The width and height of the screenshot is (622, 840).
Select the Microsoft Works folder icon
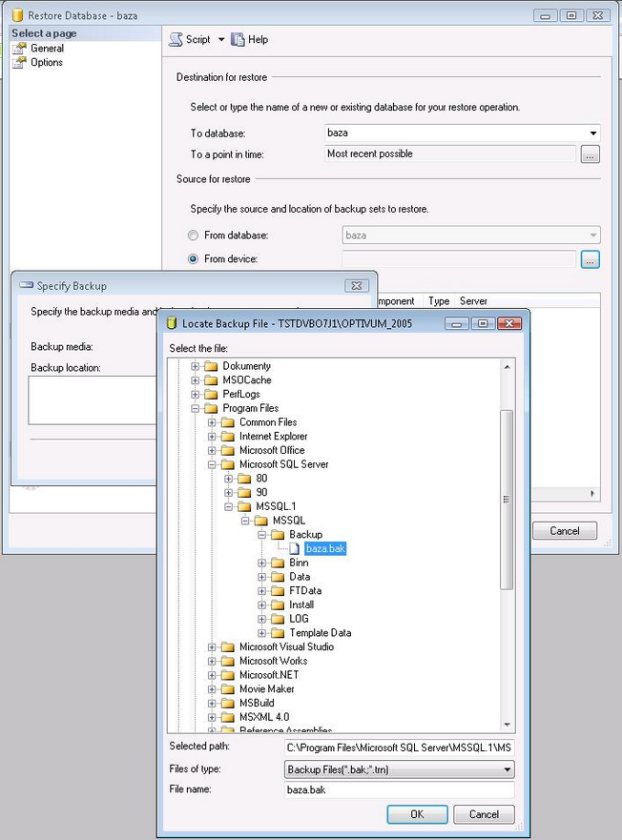click(228, 661)
